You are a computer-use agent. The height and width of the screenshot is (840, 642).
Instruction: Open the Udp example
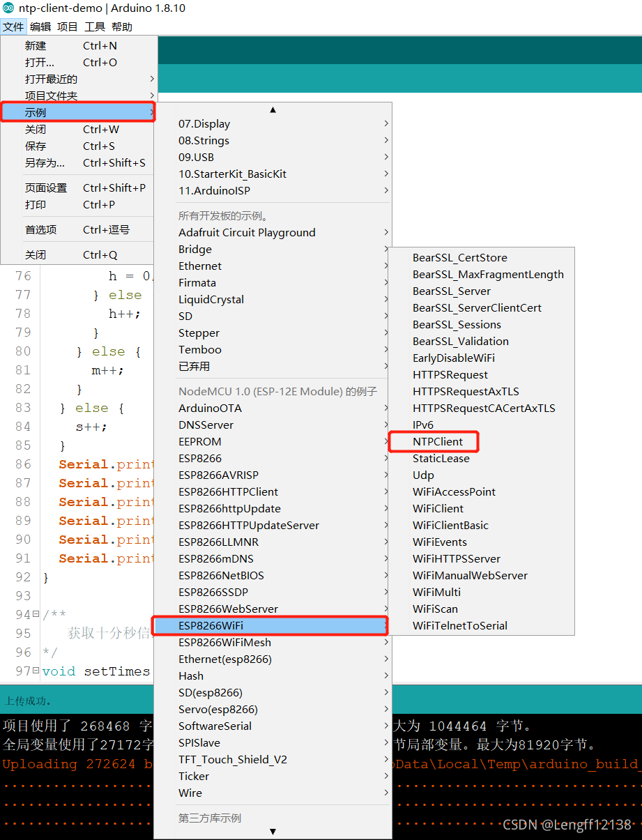[481, 475]
